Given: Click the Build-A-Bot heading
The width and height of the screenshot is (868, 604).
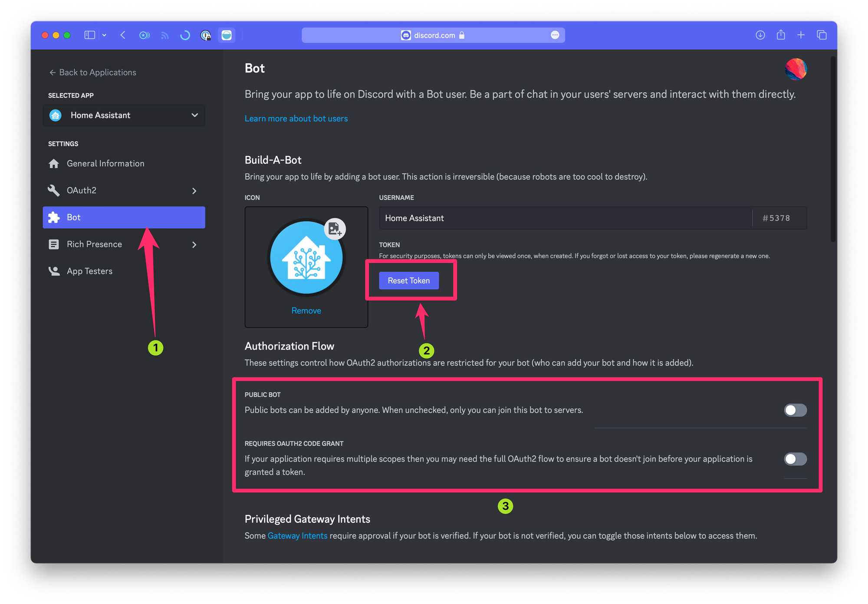Looking at the screenshot, I should 273,160.
